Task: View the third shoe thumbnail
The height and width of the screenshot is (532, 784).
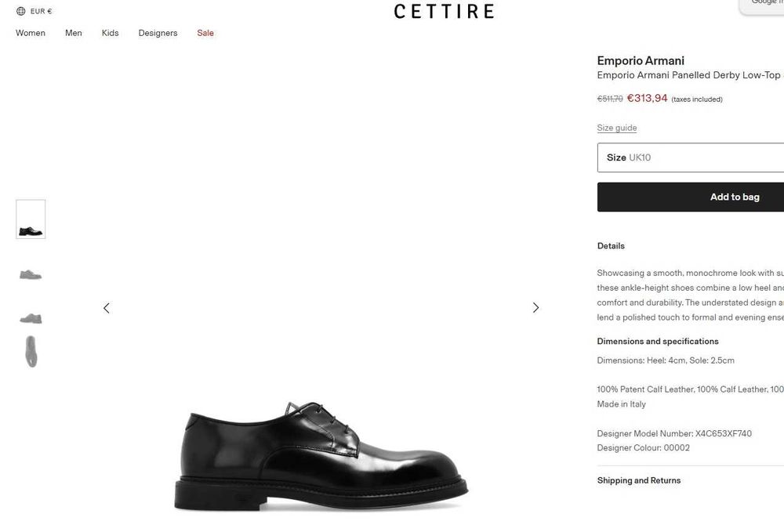Action: click(x=31, y=317)
